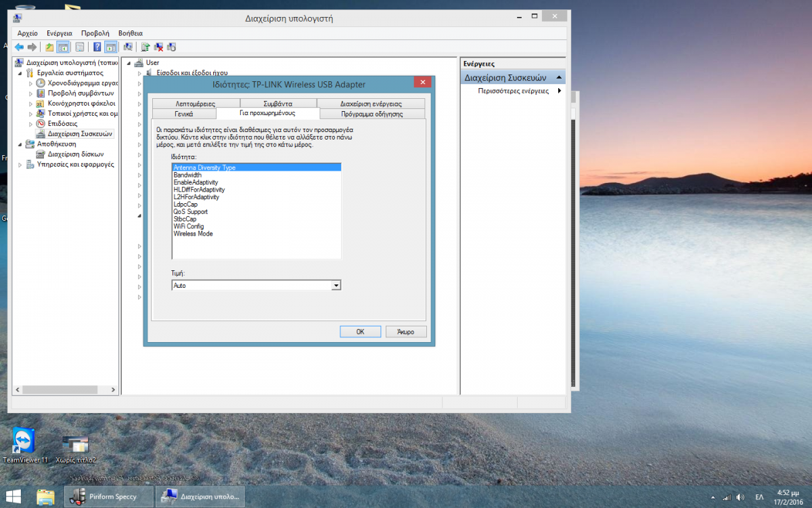Expand the Κοινόχρηστοι φάκελοι node arrow

30,104
